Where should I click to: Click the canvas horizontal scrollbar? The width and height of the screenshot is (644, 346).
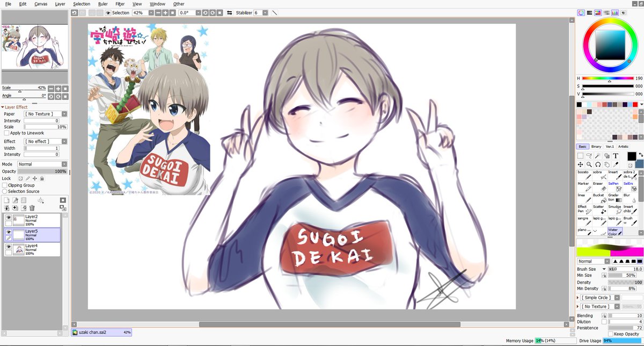coord(330,324)
